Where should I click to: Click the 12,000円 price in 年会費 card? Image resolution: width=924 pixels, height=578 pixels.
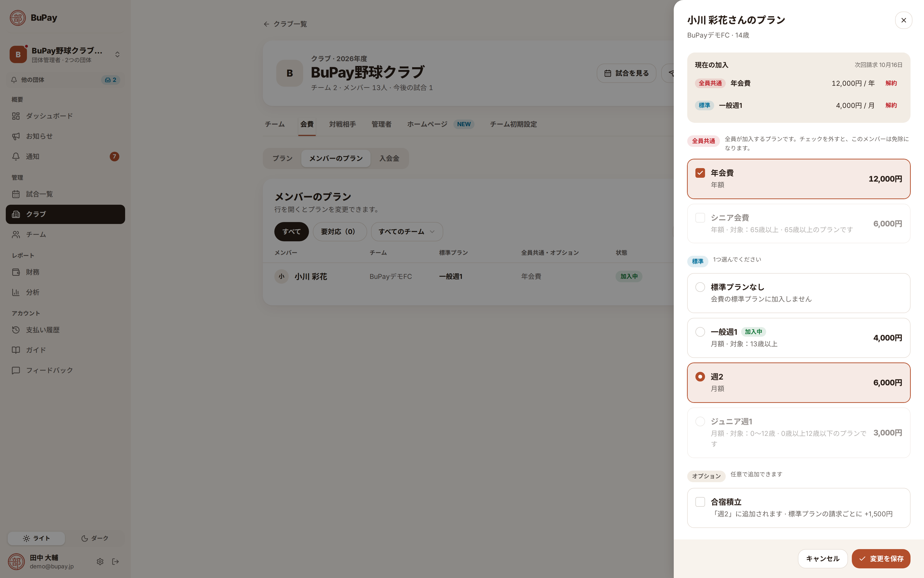coord(885,179)
